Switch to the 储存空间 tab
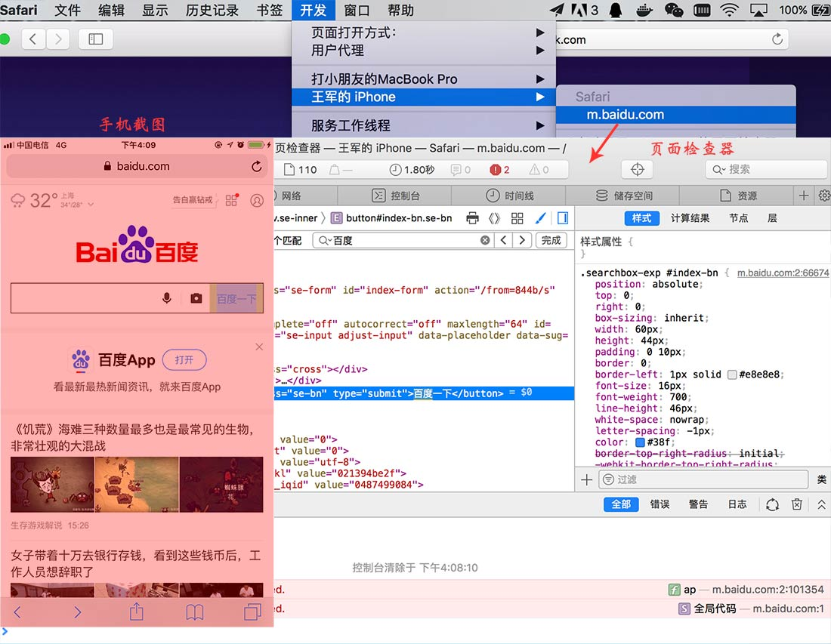831x644 pixels. [623, 196]
